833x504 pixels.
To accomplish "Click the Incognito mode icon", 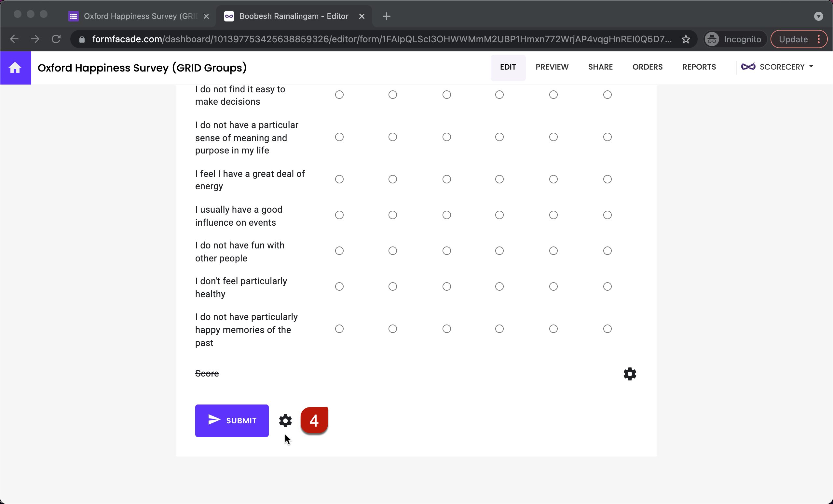I will [711, 39].
